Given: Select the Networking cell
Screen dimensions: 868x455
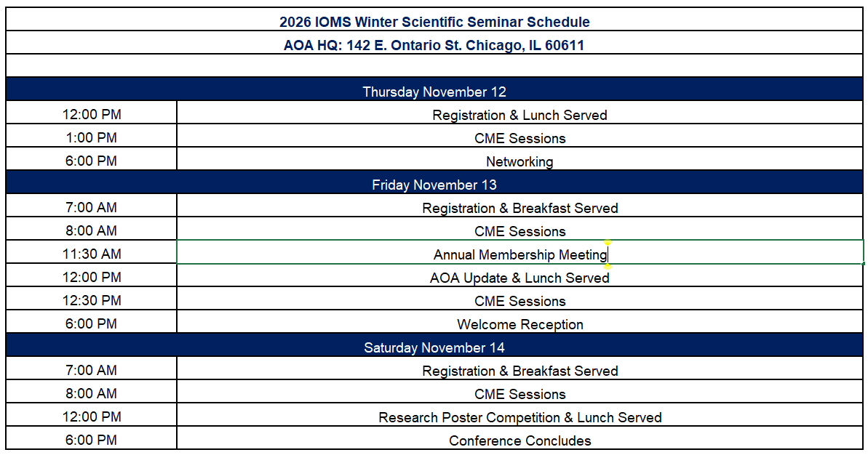Looking at the screenshot, I should pyautogui.click(x=519, y=158).
